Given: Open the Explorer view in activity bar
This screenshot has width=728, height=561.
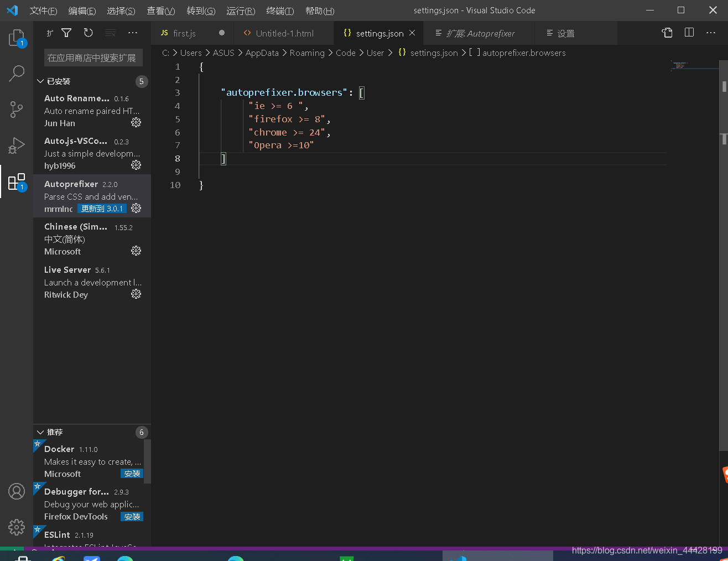Looking at the screenshot, I should tap(17, 38).
